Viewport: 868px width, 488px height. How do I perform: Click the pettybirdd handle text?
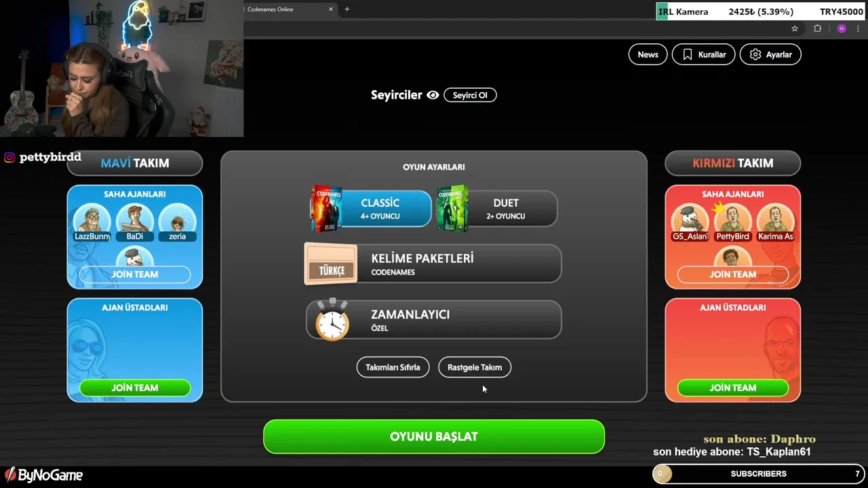coord(50,157)
